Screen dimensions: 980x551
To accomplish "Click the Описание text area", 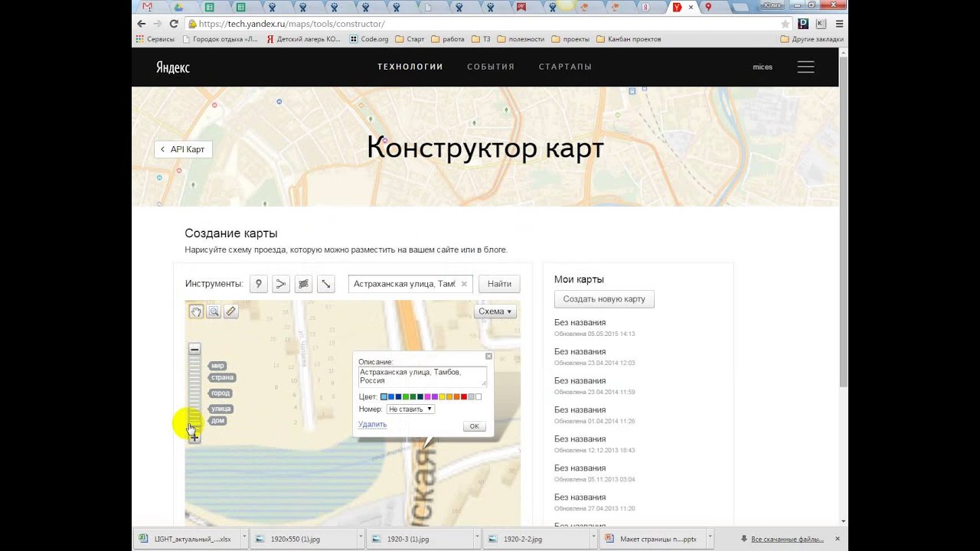I will pyautogui.click(x=422, y=377).
